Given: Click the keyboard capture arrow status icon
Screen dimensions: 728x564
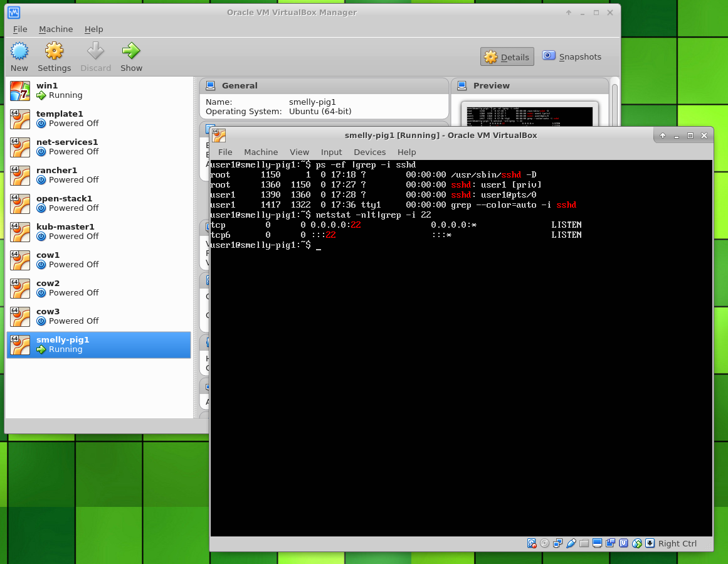Looking at the screenshot, I should pyautogui.click(x=650, y=543).
